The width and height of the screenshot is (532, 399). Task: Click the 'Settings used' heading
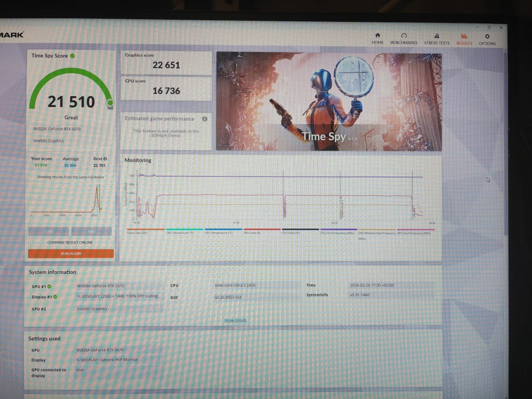click(44, 339)
